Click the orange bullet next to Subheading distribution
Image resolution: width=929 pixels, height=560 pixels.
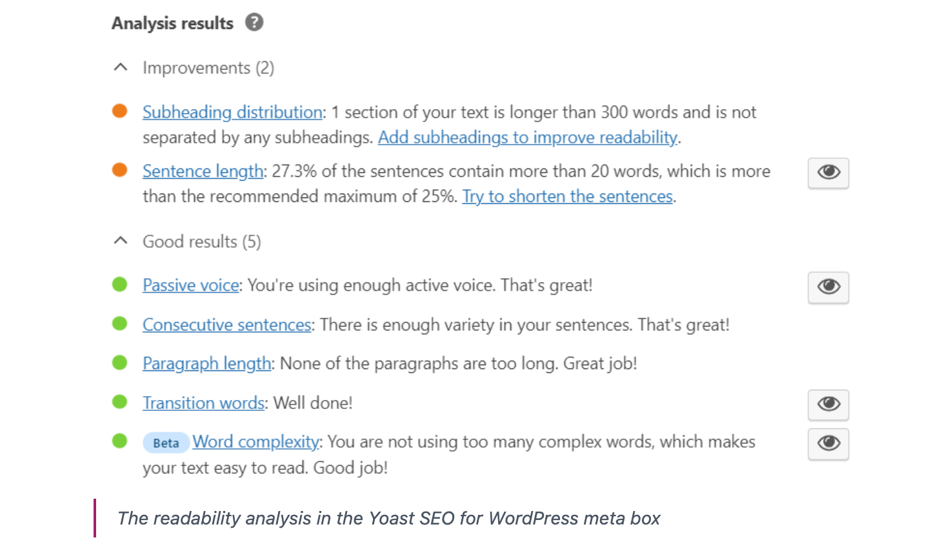pyautogui.click(x=120, y=111)
